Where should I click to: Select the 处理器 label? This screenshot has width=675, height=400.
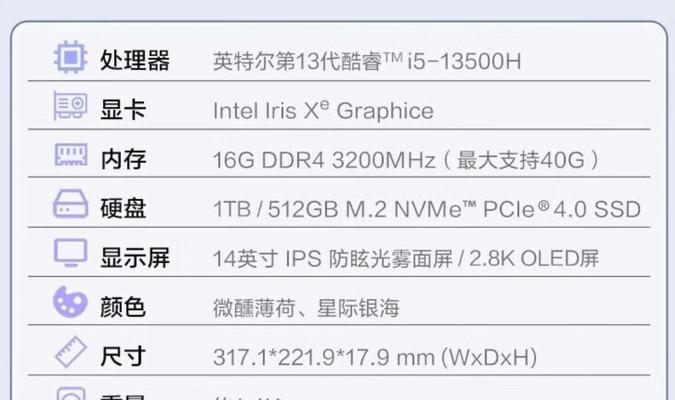point(135,60)
